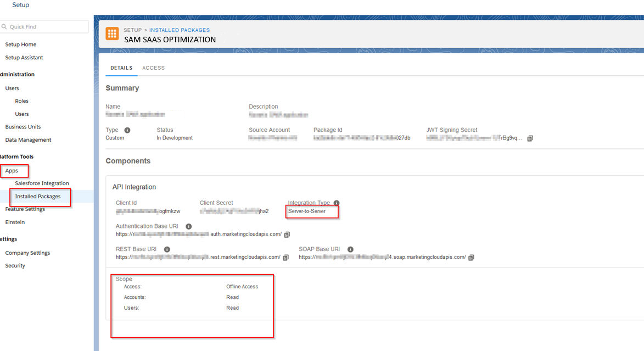Open Salesforce Integration in sidebar

42,183
